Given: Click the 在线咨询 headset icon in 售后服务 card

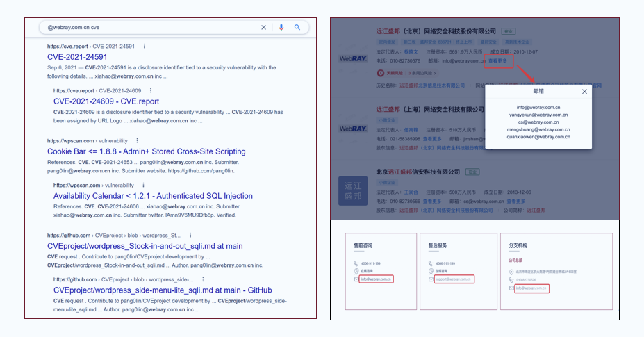Looking at the screenshot, I should (431, 271).
